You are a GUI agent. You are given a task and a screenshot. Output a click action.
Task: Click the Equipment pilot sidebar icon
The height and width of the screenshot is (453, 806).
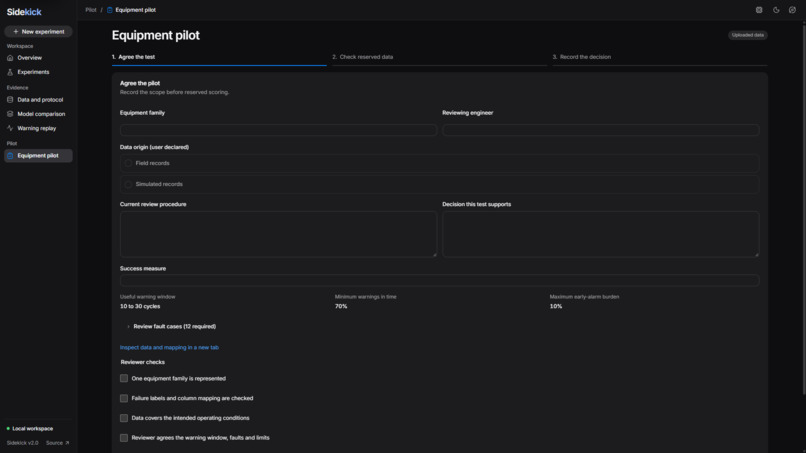pos(10,156)
